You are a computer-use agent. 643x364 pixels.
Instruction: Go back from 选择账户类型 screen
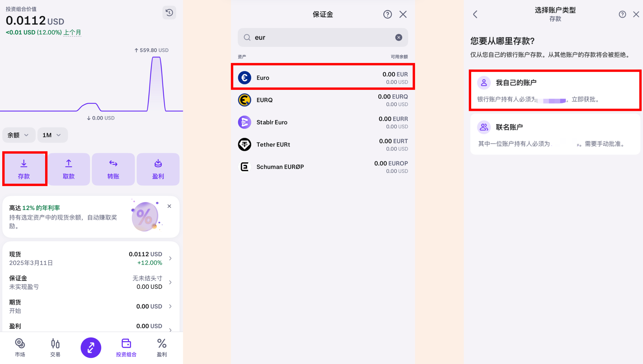(475, 14)
